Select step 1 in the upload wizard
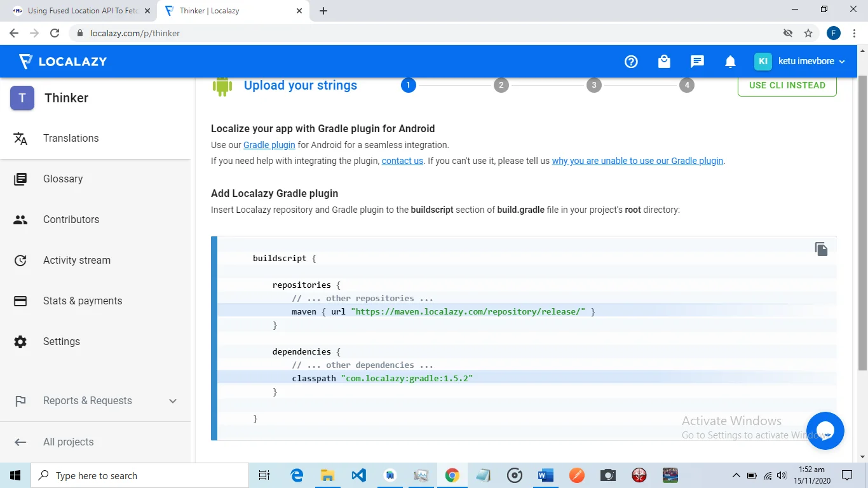 point(409,85)
